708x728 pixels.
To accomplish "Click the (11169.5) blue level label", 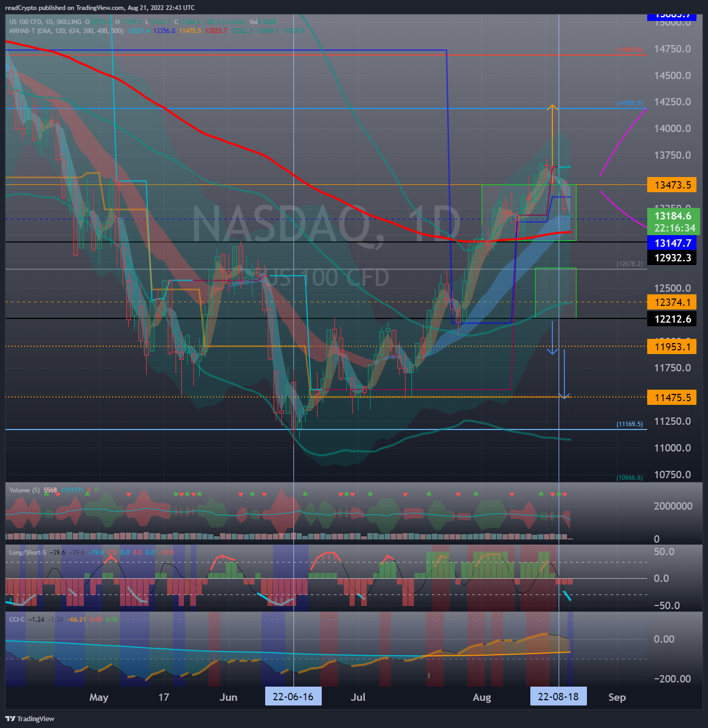I will pyautogui.click(x=629, y=424).
